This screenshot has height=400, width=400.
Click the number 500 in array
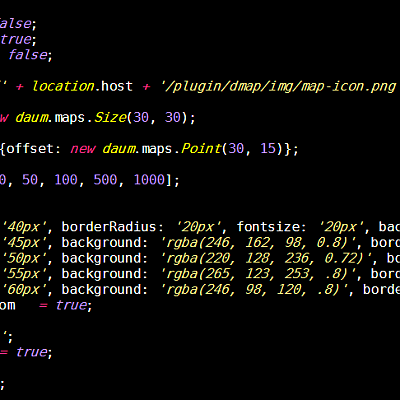click(105, 180)
